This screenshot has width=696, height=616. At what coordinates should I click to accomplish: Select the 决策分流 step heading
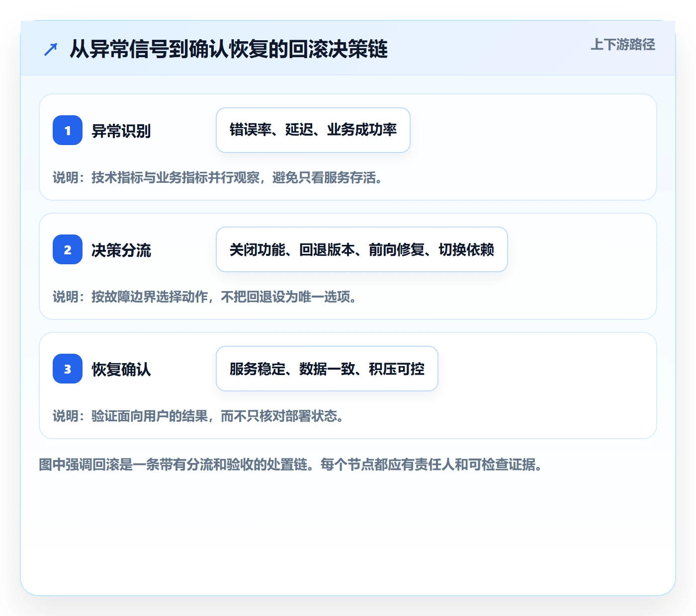point(121,250)
